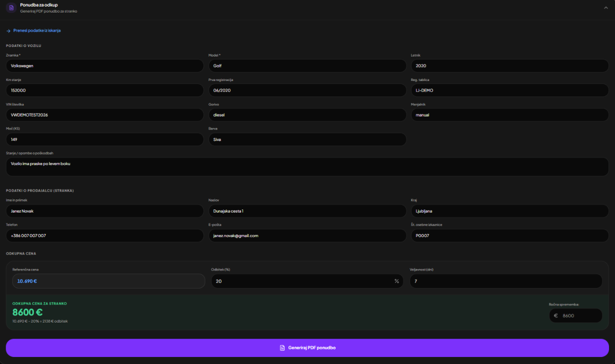Screen dimensions: 615x364
Task: Open the Menjalnik field showing manual
Action: click(x=509, y=114)
